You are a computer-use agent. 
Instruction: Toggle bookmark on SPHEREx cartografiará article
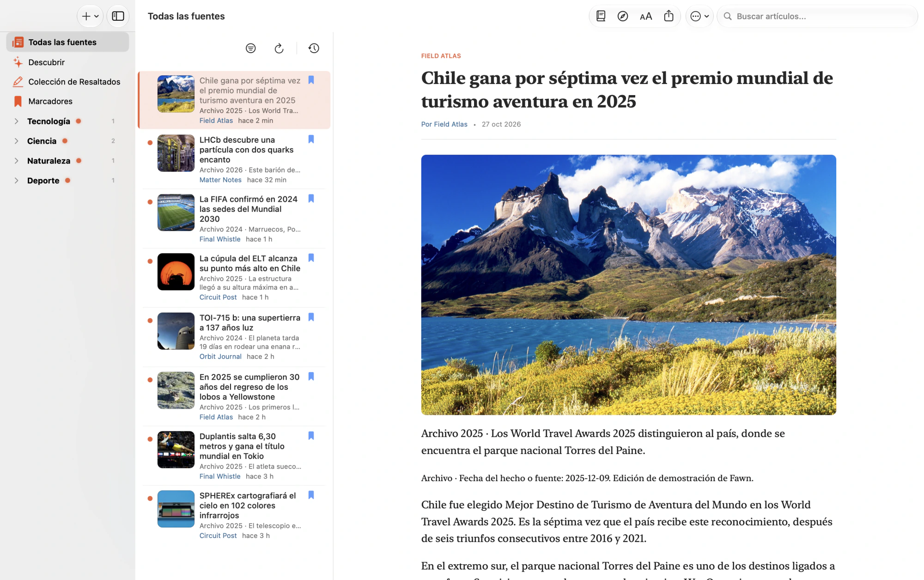click(x=311, y=495)
